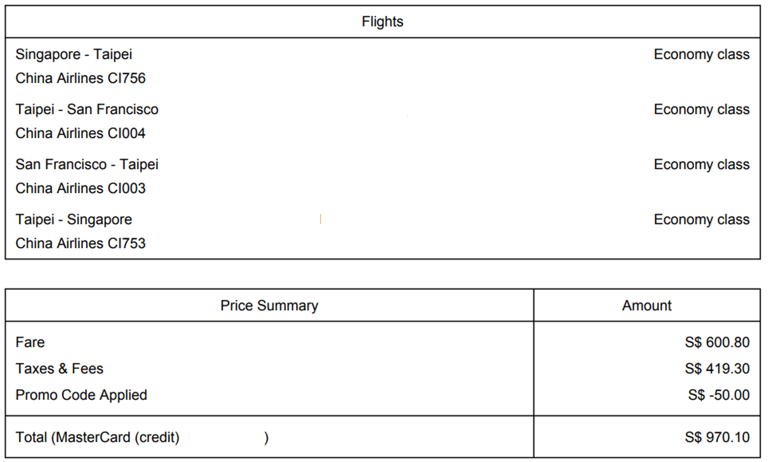Click Economy class for Taipei - Singapore flight
The height and width of the screenshot is (462, 768).
coord(701,219)
